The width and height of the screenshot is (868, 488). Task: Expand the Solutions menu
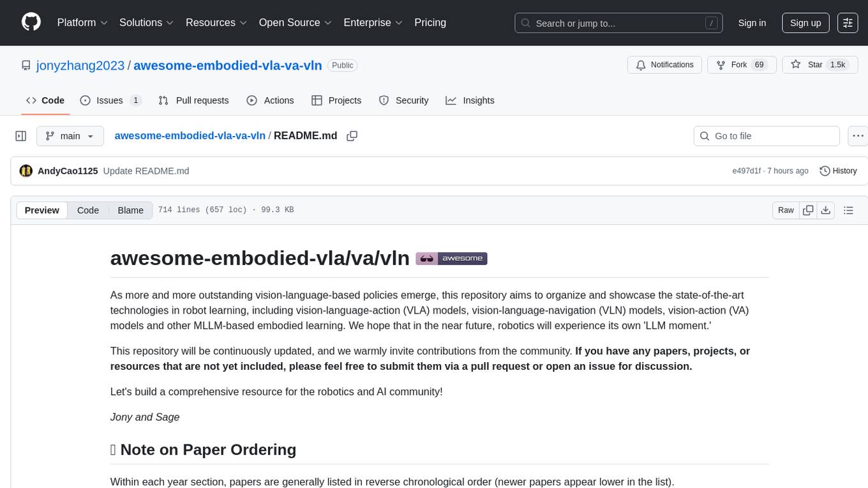pyautogui.click(x=146, y=22)
